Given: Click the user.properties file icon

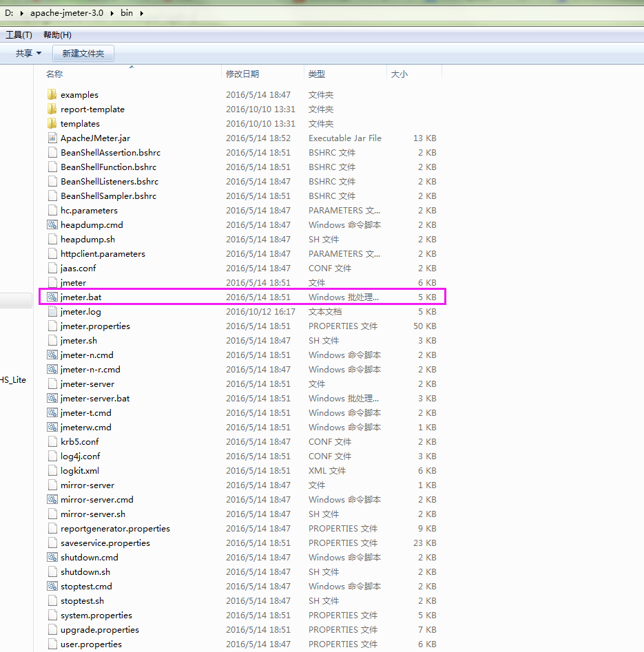Looking at the screenshot, I should (52, 644).
